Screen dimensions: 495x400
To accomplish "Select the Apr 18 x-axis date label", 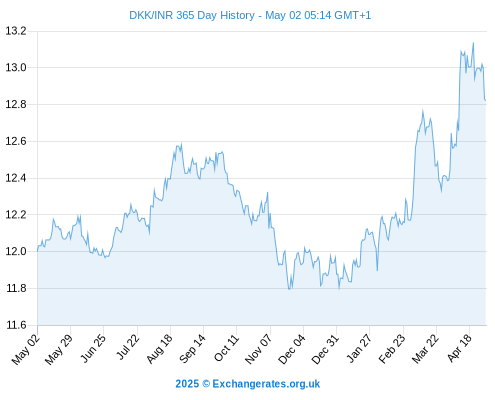I will pos(459,348).
